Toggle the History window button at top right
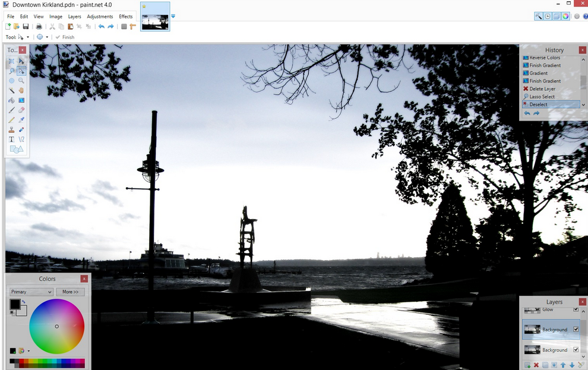The height and width of the screenshot is (370, 588). click(x=548, y=16)
